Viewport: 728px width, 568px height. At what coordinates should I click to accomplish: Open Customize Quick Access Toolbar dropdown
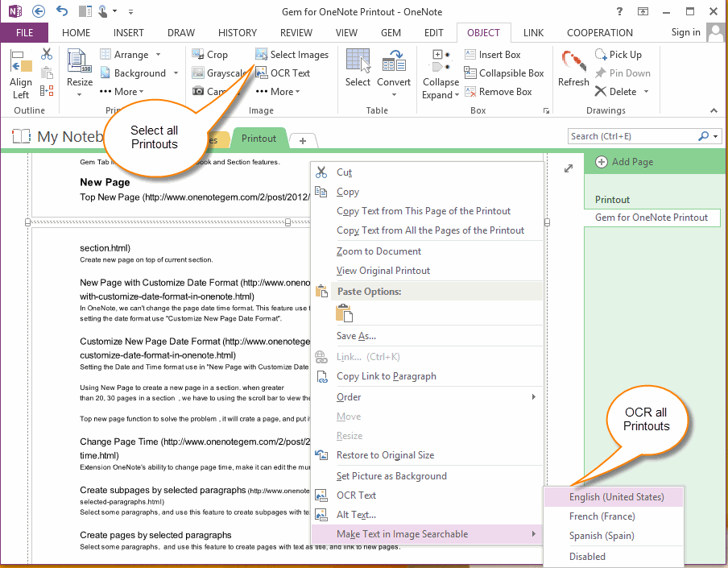131,11
